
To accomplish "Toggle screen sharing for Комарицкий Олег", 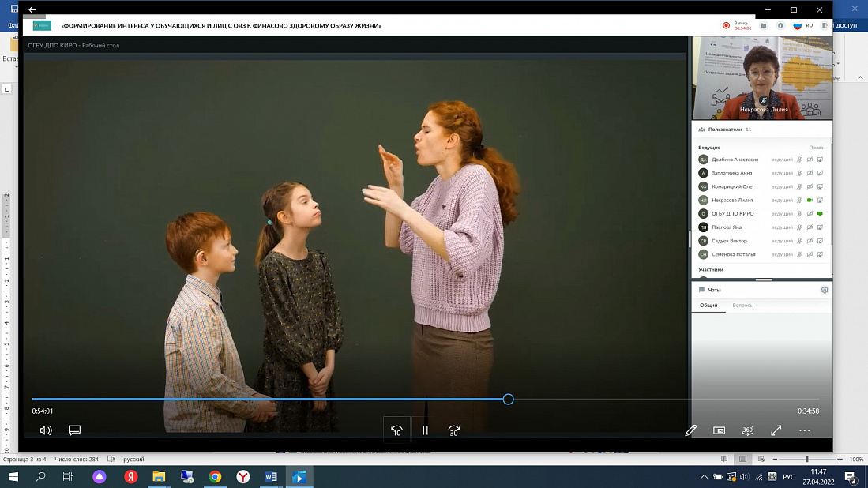I will 821,186.
